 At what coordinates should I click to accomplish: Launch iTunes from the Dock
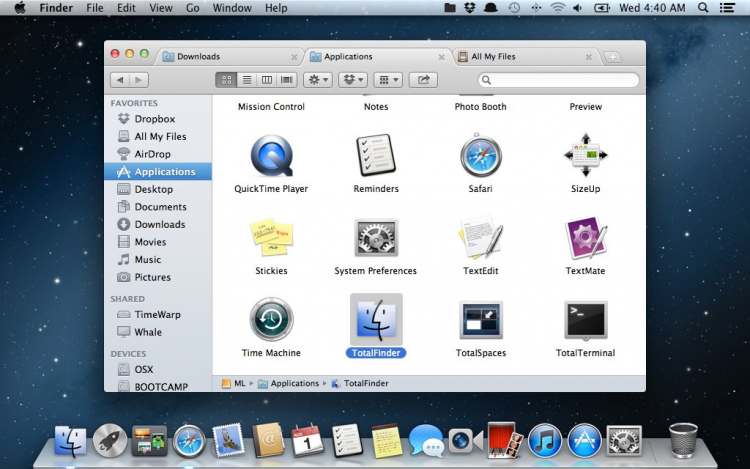(x=544, y=440)
